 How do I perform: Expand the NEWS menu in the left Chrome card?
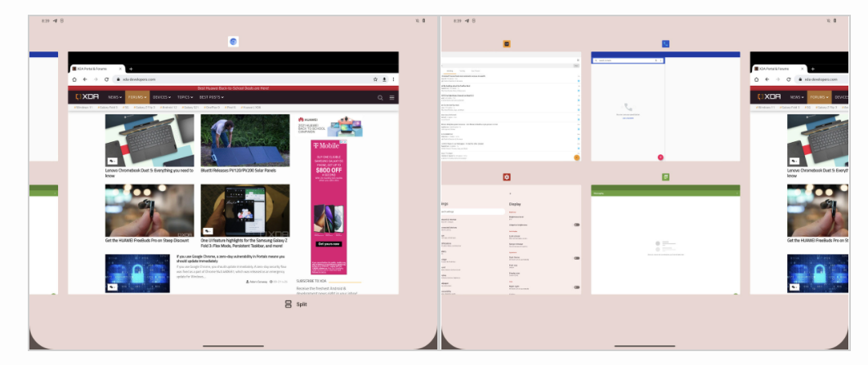point(114,97)
